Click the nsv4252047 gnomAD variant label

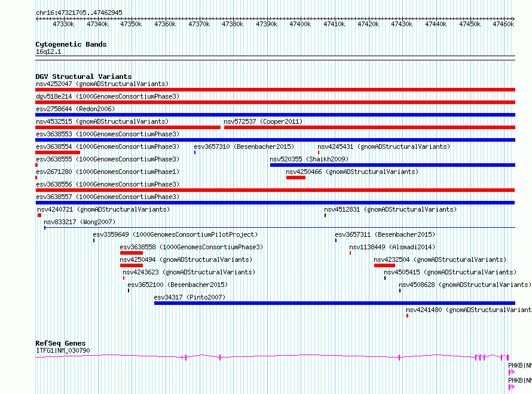pyautogui.click(x=102, y=84)
